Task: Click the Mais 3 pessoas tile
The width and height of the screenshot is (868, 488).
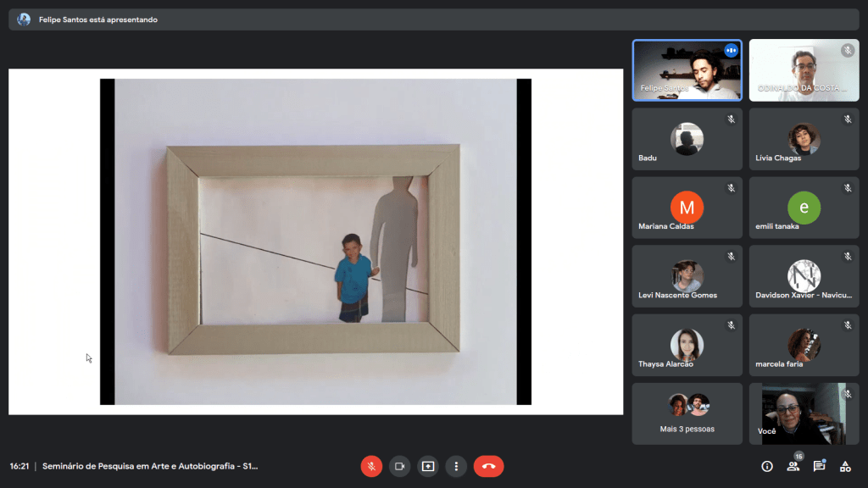Action: click(x=687, y=413)
